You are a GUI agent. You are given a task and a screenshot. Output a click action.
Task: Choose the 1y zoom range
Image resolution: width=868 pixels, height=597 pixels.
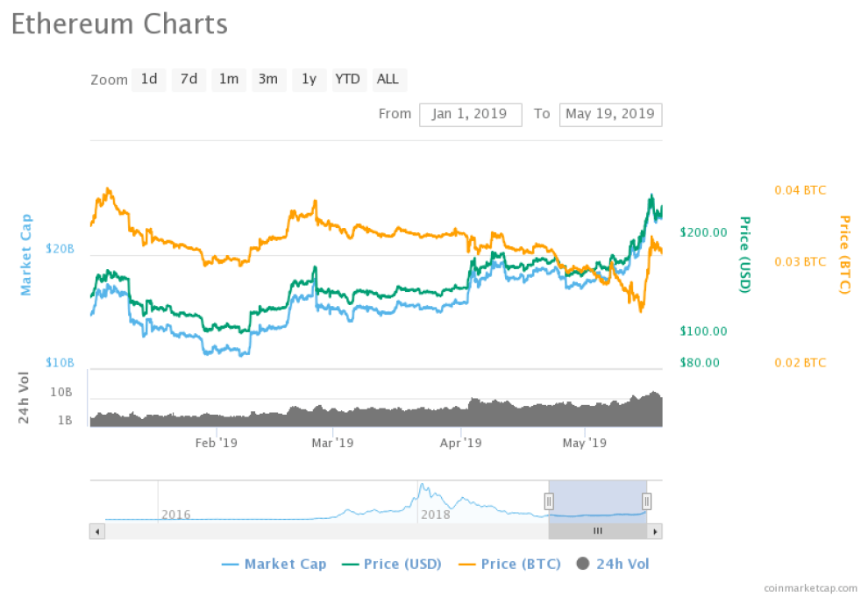(x=309, y=80)
